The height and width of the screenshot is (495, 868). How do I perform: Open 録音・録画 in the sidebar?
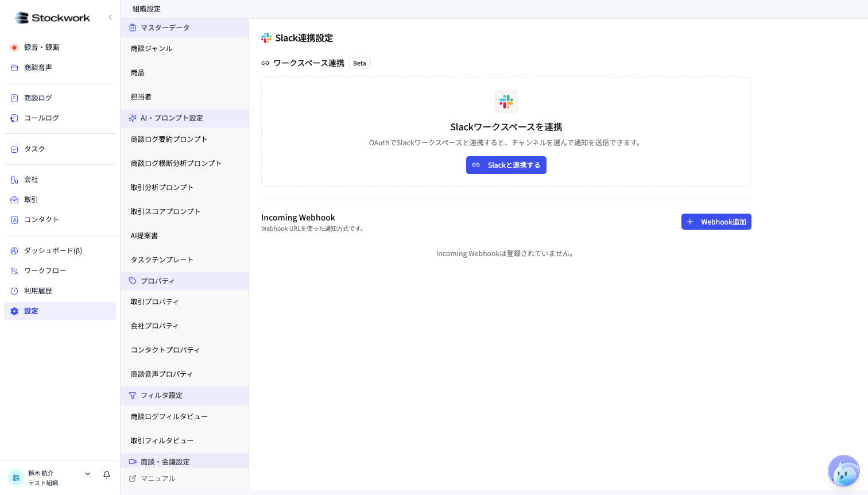click(x=60, y=48)
